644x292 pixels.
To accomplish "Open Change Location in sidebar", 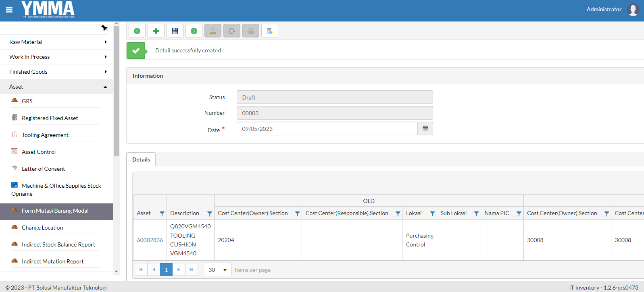I will coord(42,228).
